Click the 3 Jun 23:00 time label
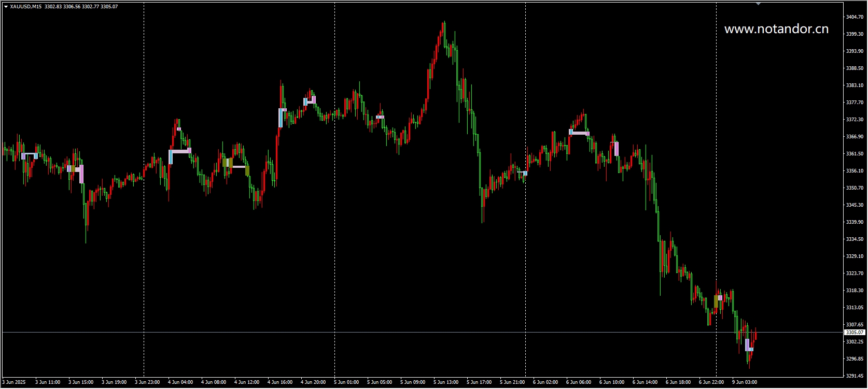868x389 pixels. [147, 382]
